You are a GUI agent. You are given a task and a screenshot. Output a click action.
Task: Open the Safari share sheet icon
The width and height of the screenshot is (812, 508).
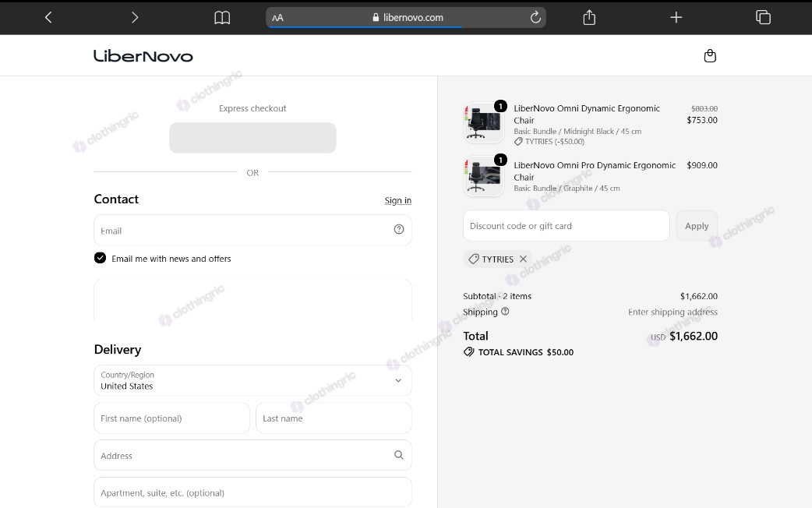pyautogui.click(x=589, y=17)
